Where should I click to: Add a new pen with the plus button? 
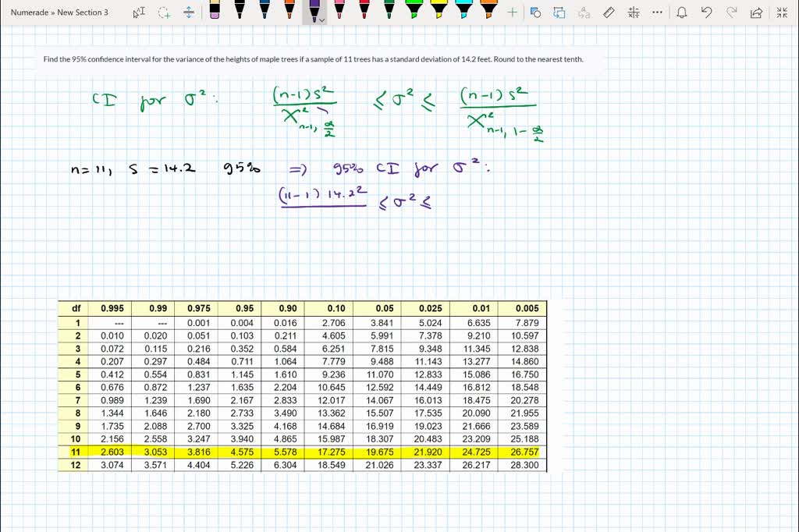point(512,12)
